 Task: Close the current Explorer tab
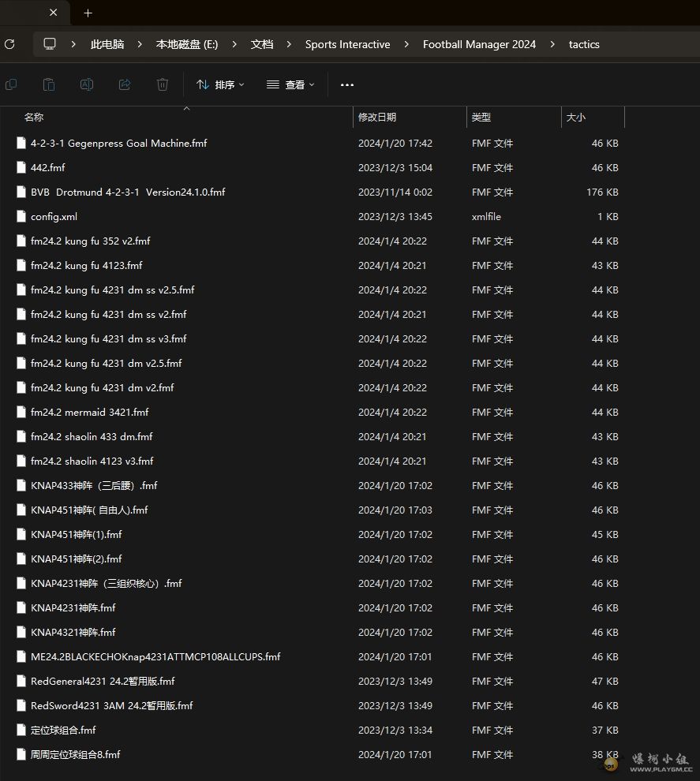[54, 13]
